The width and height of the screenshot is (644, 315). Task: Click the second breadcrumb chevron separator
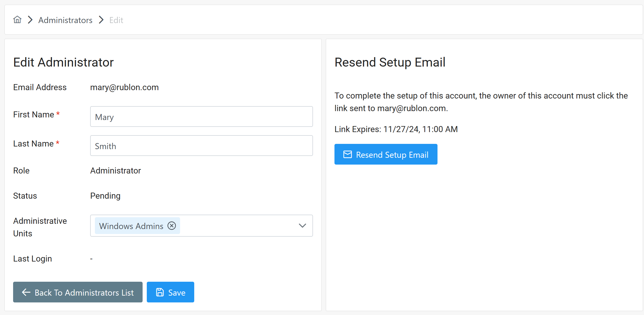(101, 20)
